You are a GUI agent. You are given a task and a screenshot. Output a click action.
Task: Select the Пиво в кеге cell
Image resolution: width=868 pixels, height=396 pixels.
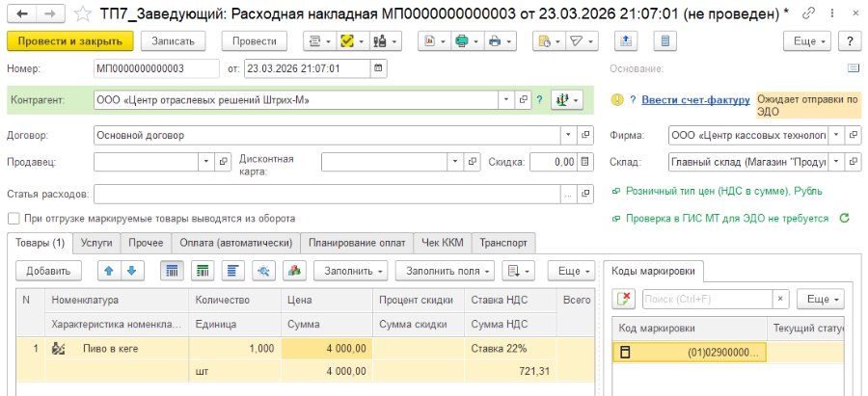point(117,349)
